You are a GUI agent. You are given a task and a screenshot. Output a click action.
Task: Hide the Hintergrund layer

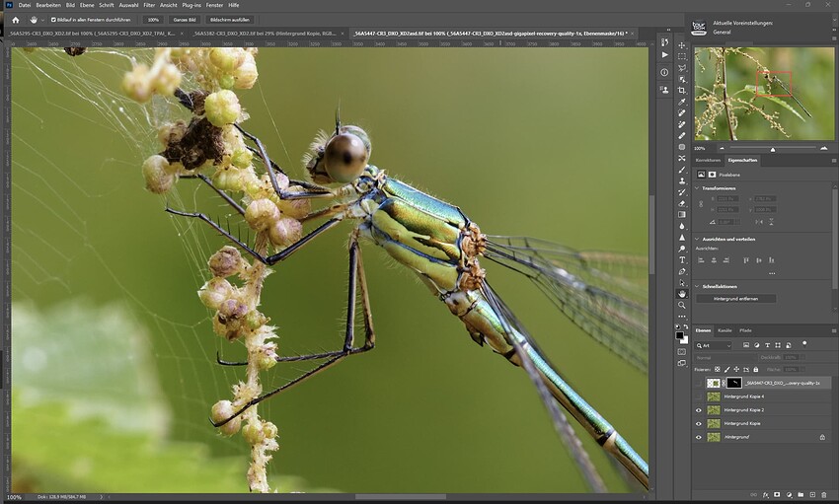698,437
